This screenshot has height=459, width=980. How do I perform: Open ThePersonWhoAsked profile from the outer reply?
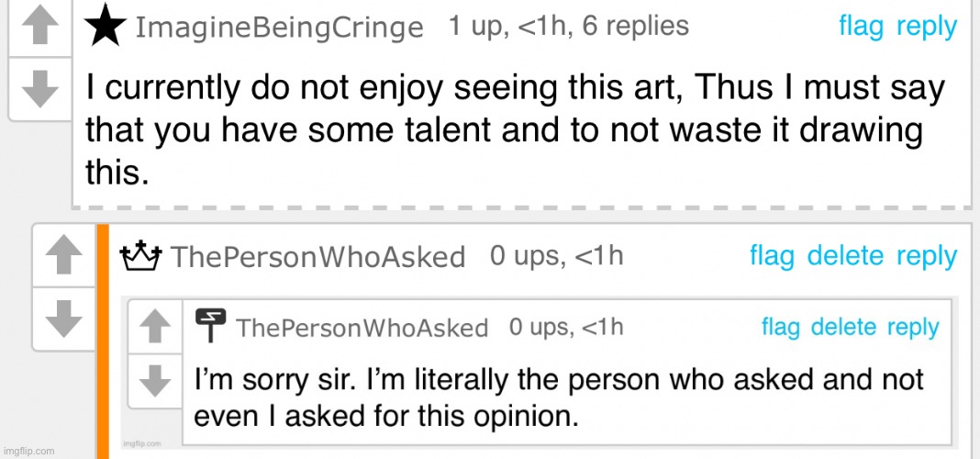318,257
